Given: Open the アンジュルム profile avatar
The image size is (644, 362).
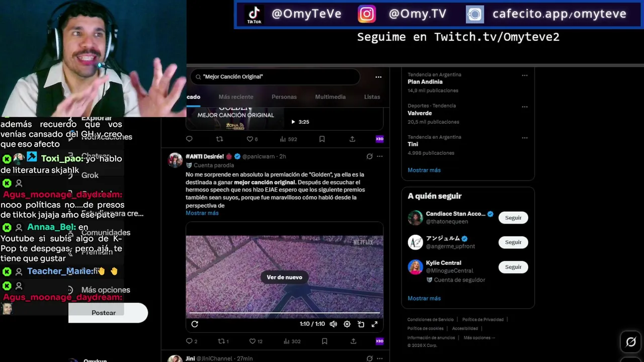Looking at the screenshot, I should click(415, 242).
